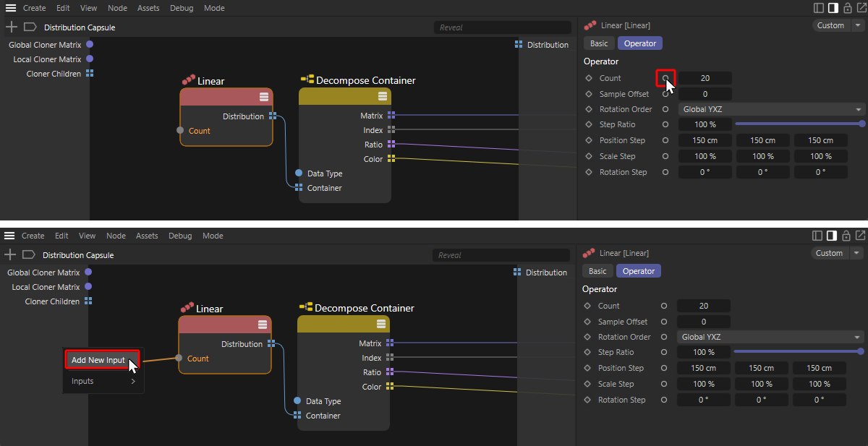The image size is (868, 446).
Task: Toggle the Count port circle in the top attributes panel
Action: [665, 78]
